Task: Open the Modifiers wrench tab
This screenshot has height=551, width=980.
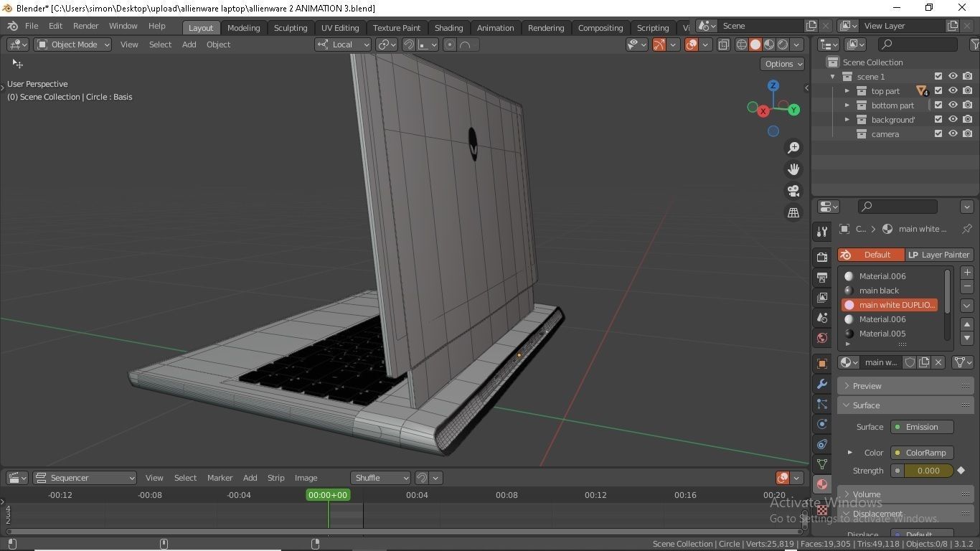Action: coord(822,384)
